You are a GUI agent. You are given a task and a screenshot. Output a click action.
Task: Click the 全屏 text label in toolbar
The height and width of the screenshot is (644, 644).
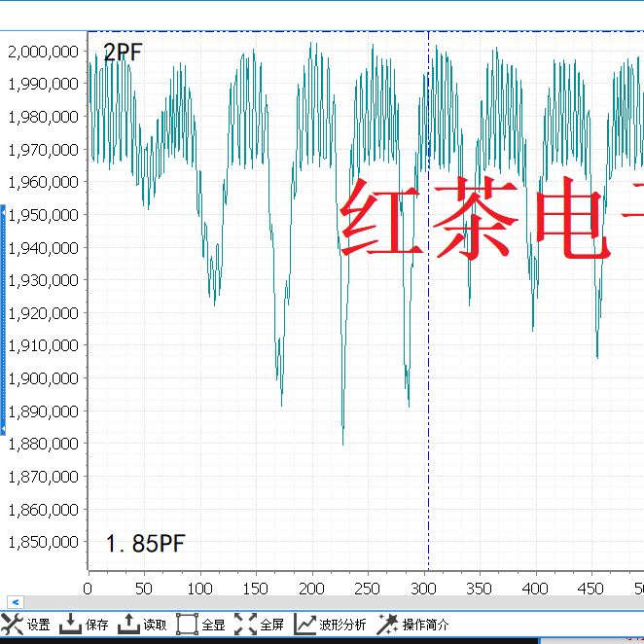271,625
